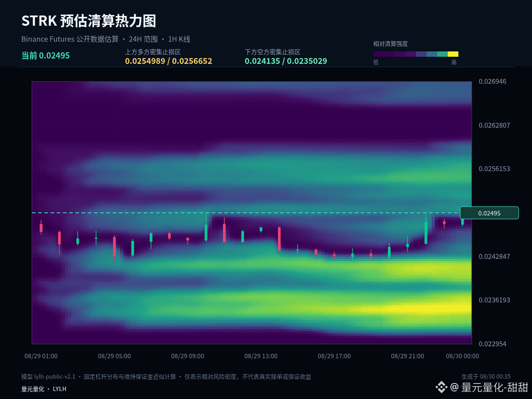Click the first red candle near 08/29 01:00

41,227
